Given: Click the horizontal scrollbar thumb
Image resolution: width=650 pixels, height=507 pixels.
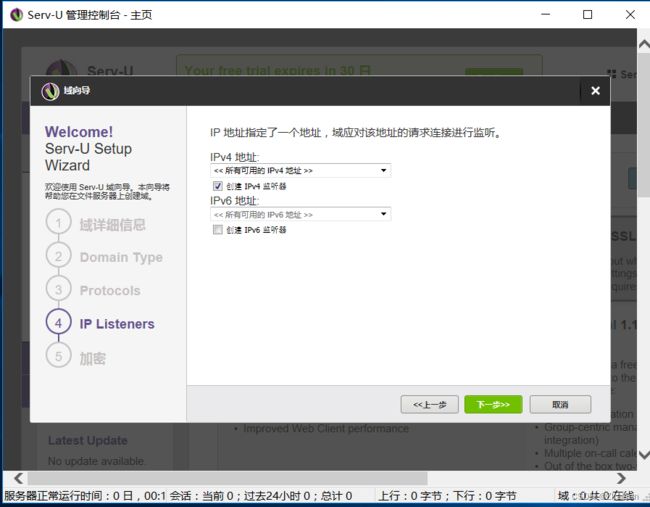Looking at the screenshot, I should click(x=228, y=478).
